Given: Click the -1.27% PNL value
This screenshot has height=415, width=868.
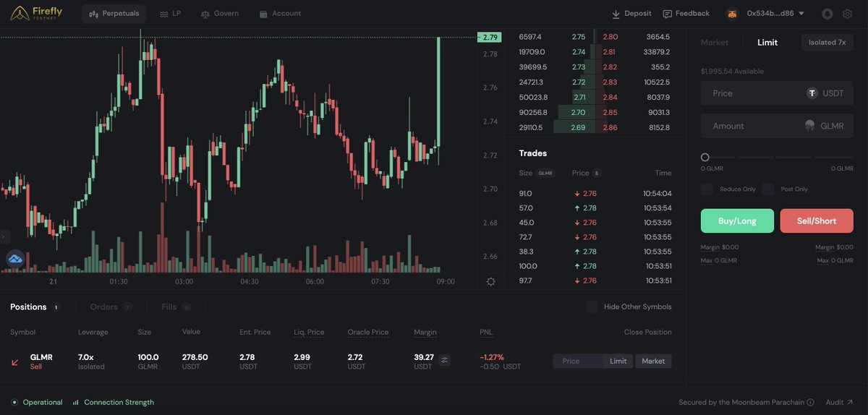Looking at the screenshot, I should point(492,357).
